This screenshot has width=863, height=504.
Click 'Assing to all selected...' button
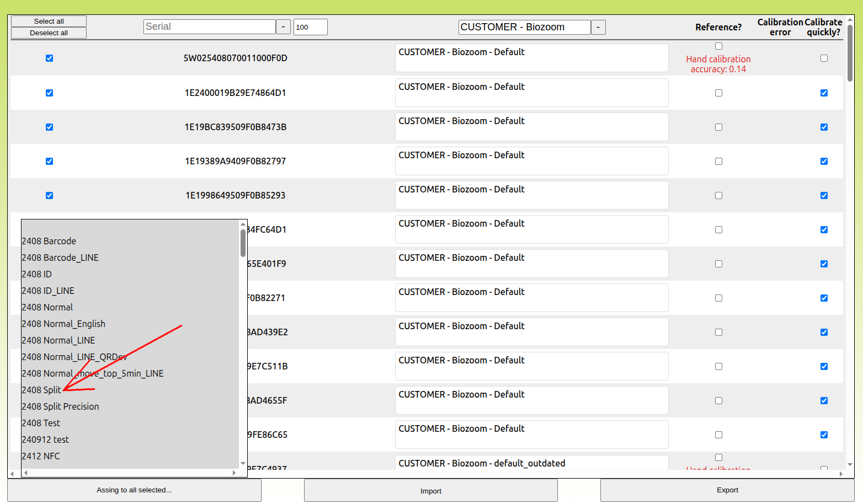pyautogui.click(x=134, y=490)
